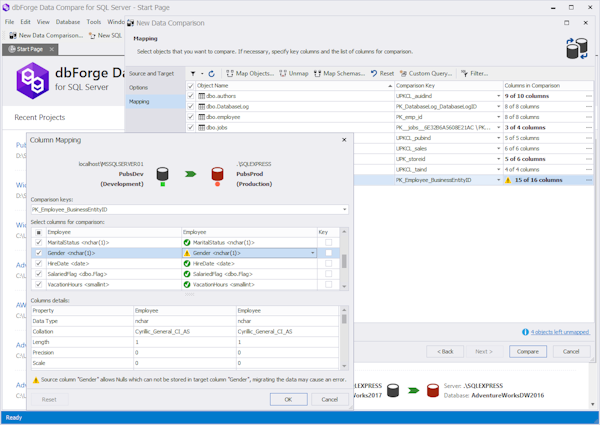Click the warning icon beside the Gender nulls message
The height and width of the screenshot is (425, 600).
coord(36,380)
